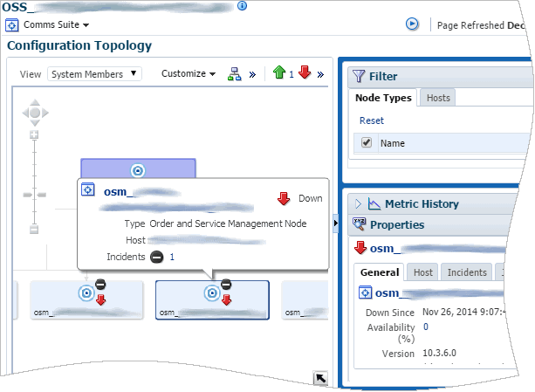Select the first osm_ node card

86,300
